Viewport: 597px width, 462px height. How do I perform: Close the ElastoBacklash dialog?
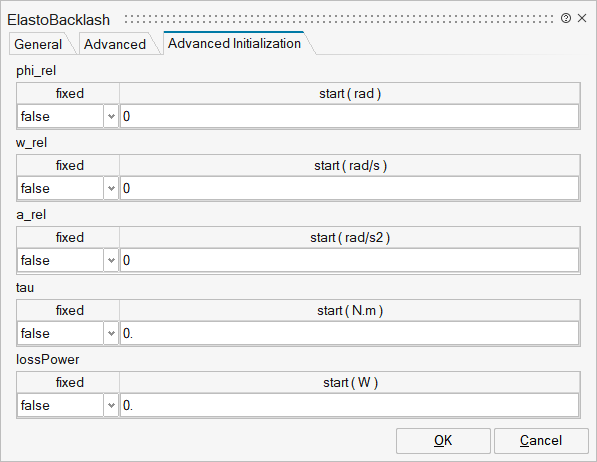click(582, 18)
